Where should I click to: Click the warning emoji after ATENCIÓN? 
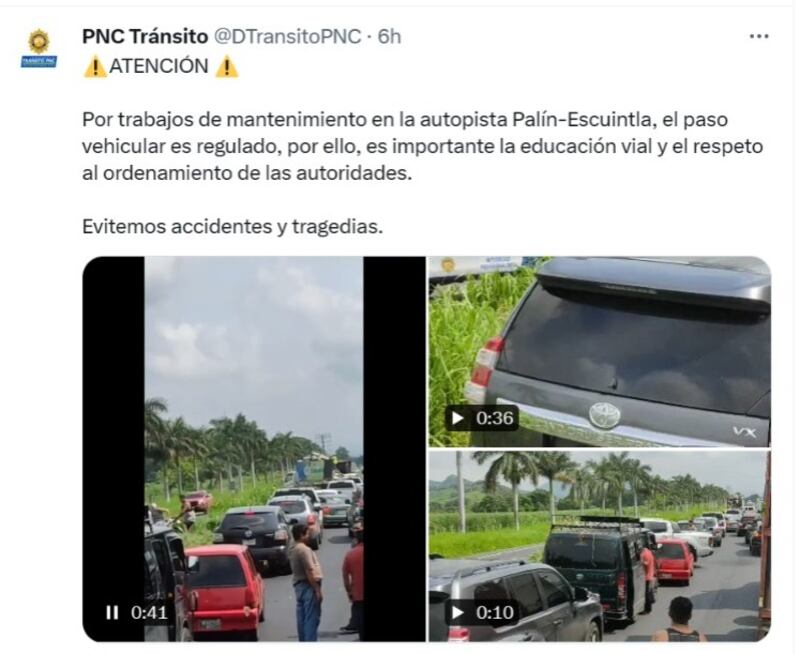point(227,67)
